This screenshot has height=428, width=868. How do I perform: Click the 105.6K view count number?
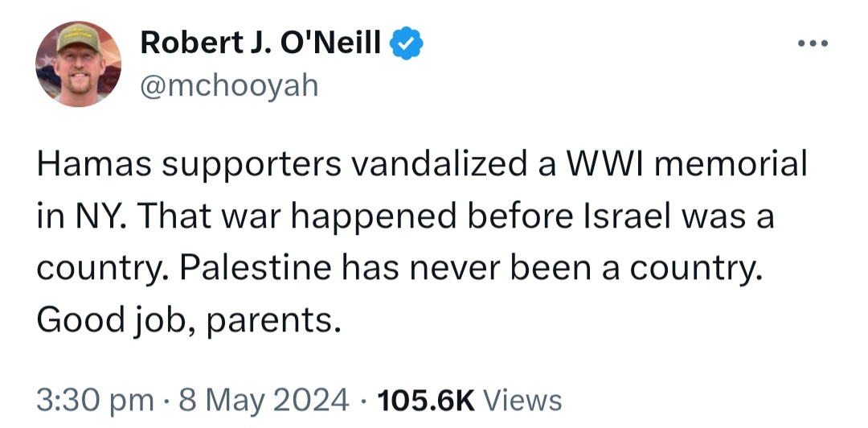425,401
